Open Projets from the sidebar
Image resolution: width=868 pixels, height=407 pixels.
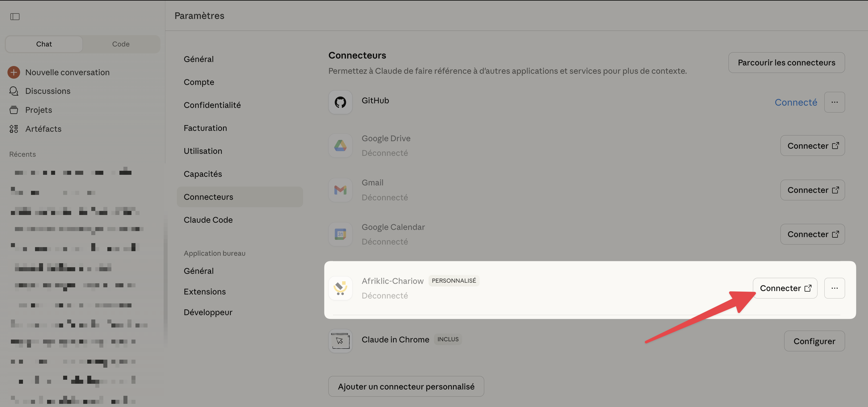point(38,110)
